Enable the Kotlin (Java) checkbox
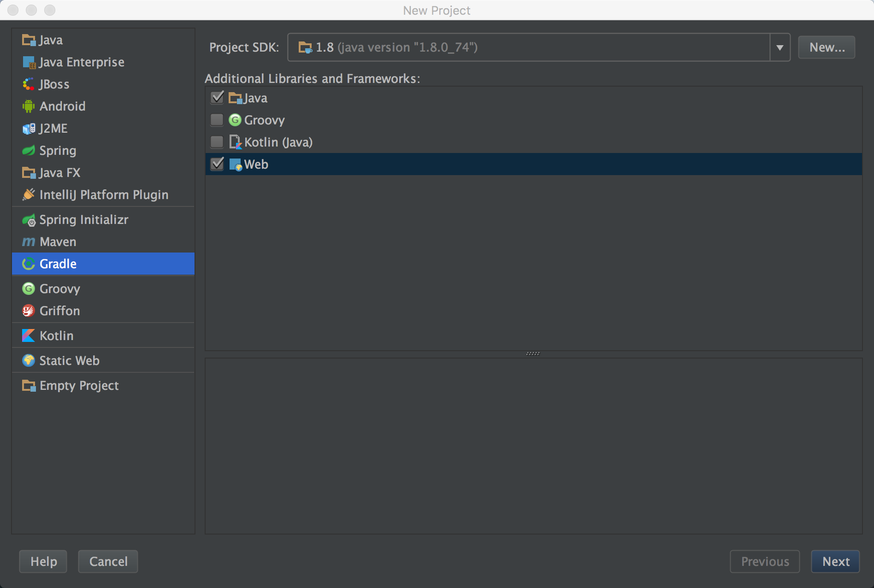 tap(217, 142)
